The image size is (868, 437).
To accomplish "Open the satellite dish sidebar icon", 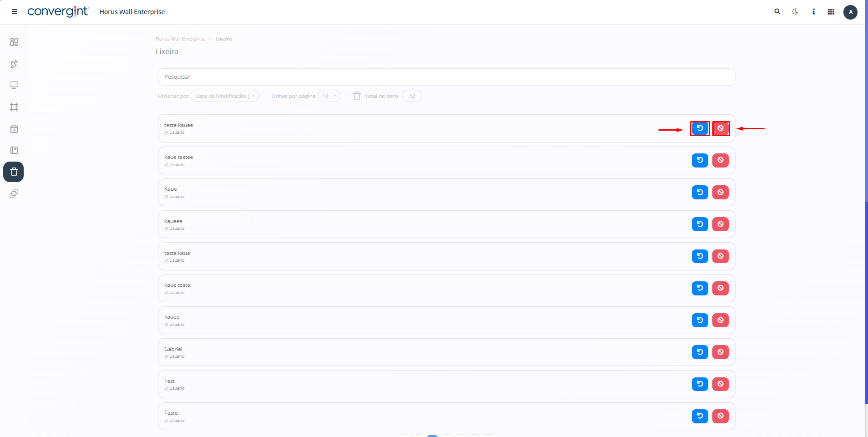I will (x=14, y=64).
